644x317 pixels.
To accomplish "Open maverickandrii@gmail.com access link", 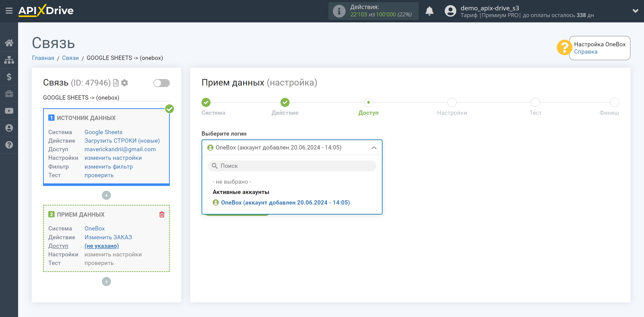I will point(120,149).
